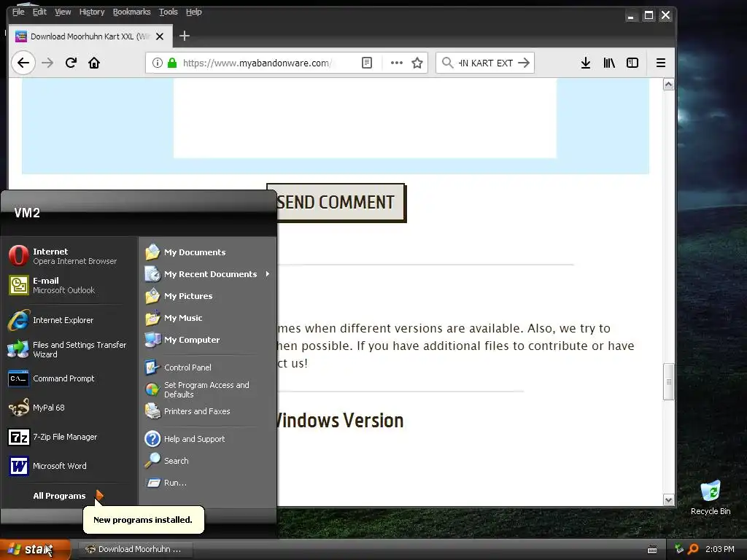The image size is (747, 560).
Task: Click system tray magnifier icon
Action: pyautogui.click(x=693, y=549)
